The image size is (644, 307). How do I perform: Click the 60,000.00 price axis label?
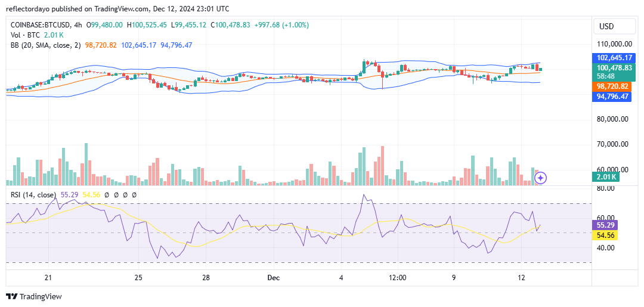[x=613, y=169]
